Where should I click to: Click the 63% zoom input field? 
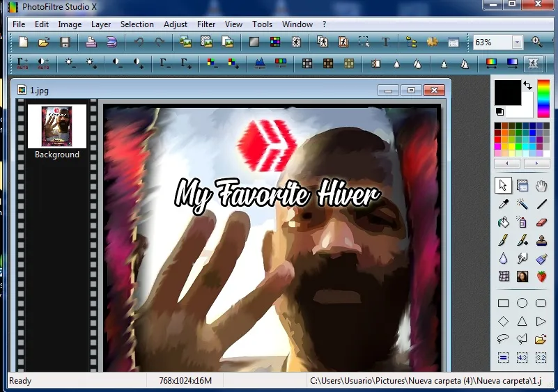coord(493,42)
